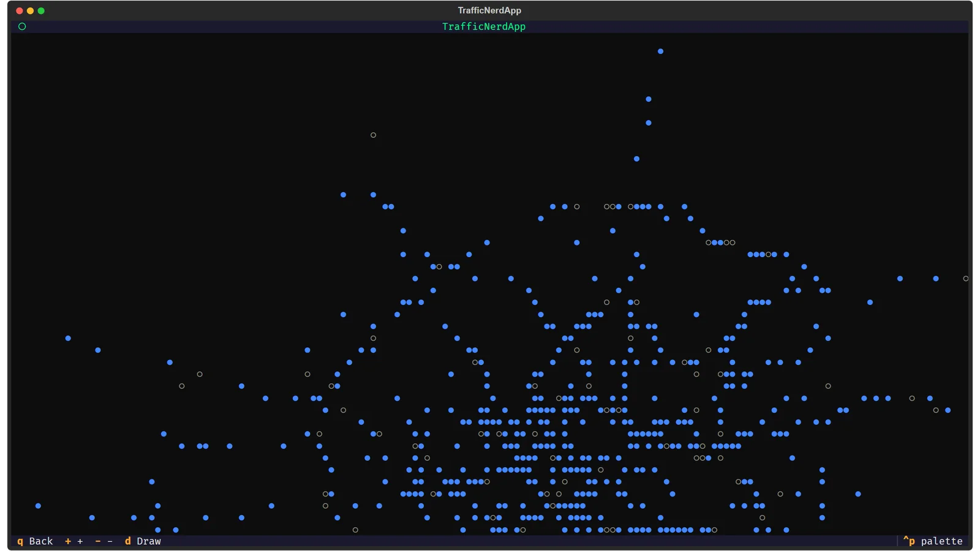The height and width of the screenshot is (551, 980).
Task: Click the green circle icon in header
Action: click(x=22, y=26)
